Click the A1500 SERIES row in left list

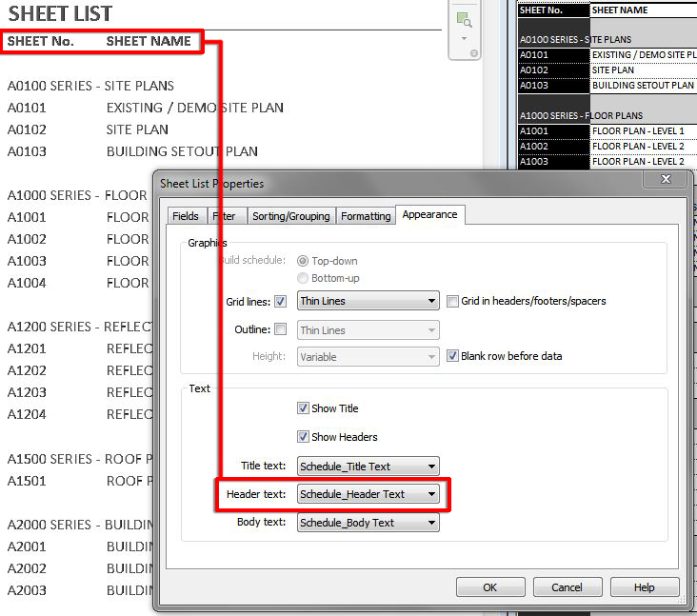click(80, 459)
